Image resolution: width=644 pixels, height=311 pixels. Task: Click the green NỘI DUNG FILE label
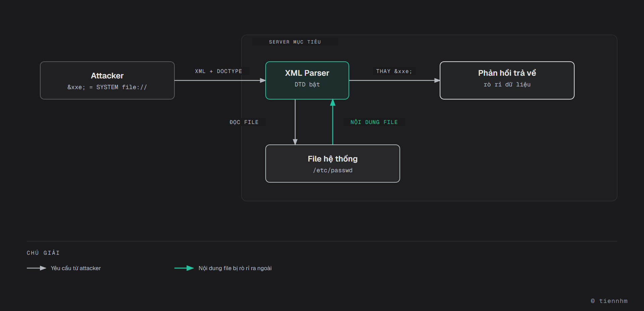coord(374,122)
